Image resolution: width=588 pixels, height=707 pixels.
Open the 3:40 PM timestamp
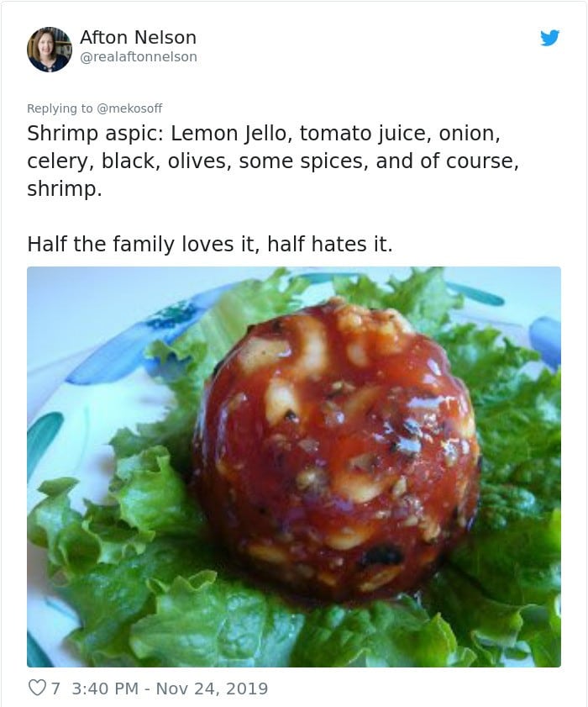pyautogui.click(x=105, y=689)
